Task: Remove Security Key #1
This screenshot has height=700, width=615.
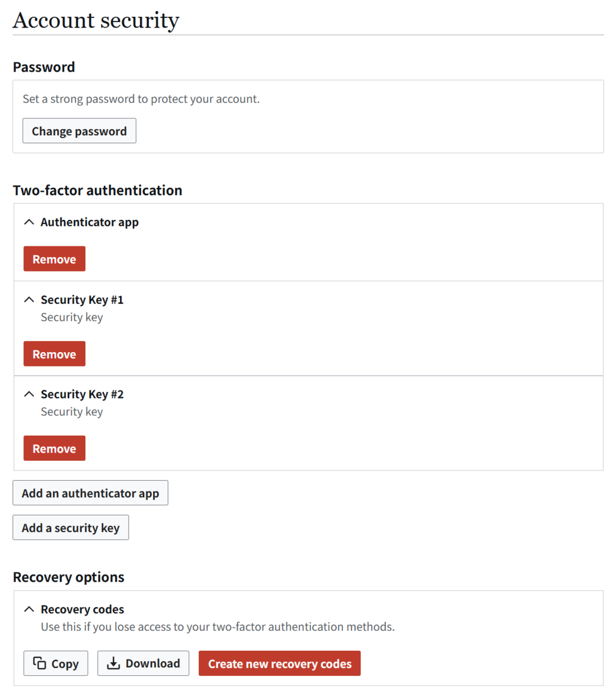Action: click(55, 354)
